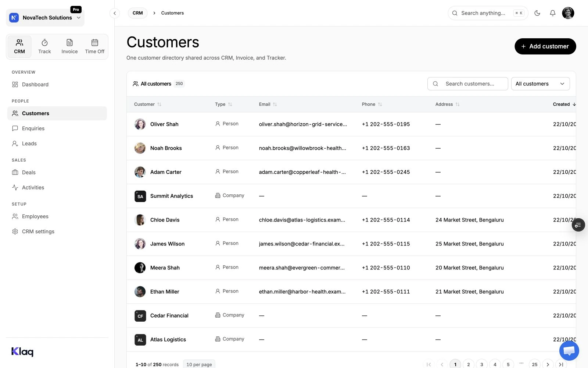This screenshot has height=368, width=588.
Task: Open Leads in the sidebar
Action: click(57, 144)
